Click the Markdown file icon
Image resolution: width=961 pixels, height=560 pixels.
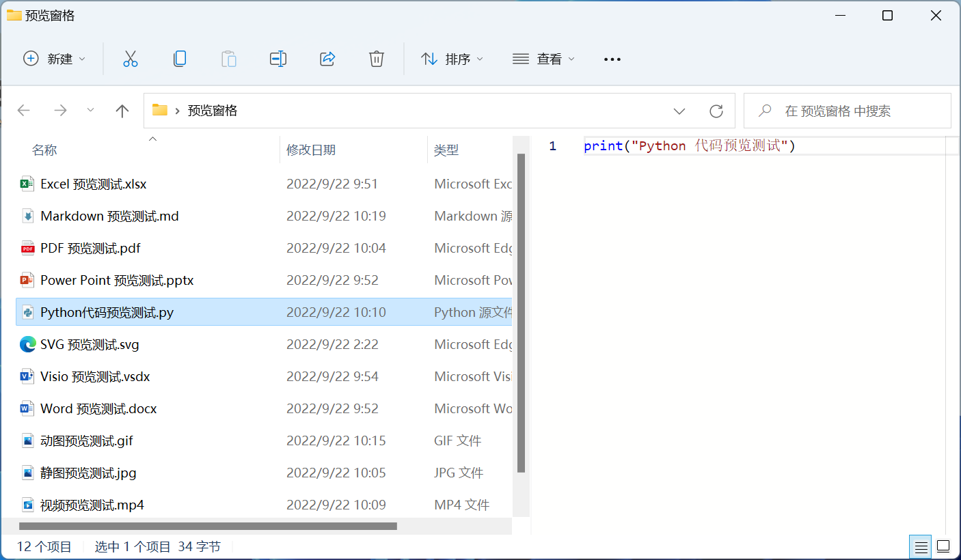27,216
